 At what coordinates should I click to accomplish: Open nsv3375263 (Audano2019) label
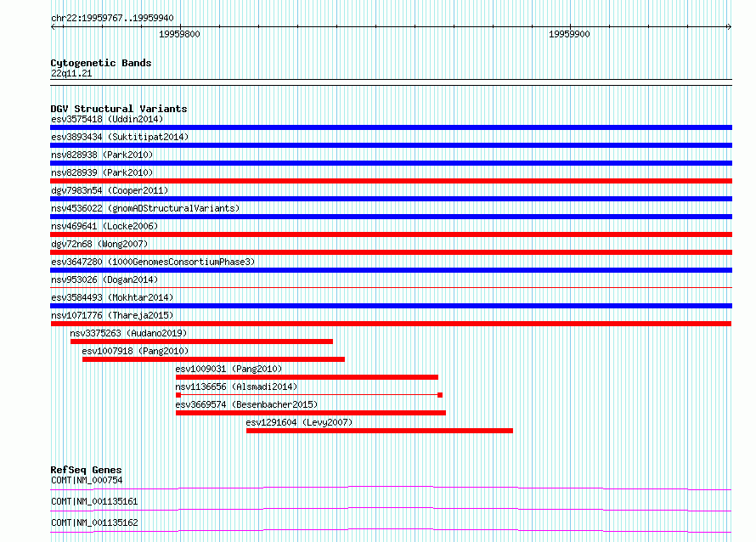coord(128,333)
